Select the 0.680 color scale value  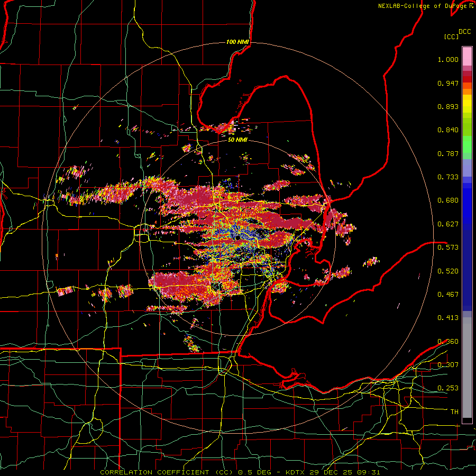tap(448, 200)
